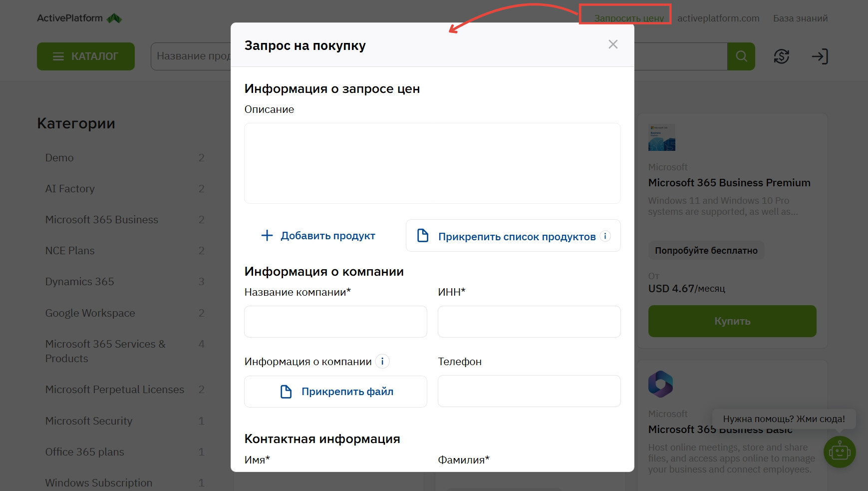Click the Описание text area
Screen dimensions: 868x491
(432, 163)
